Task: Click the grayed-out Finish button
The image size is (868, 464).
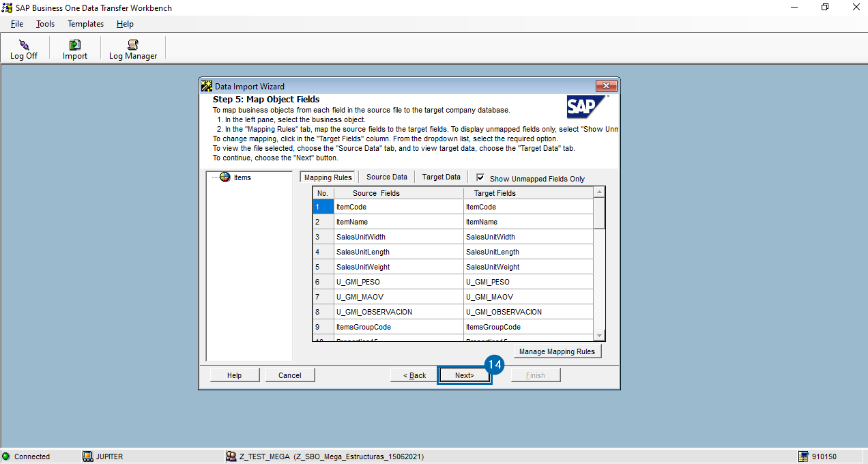Action: (535, 375)
